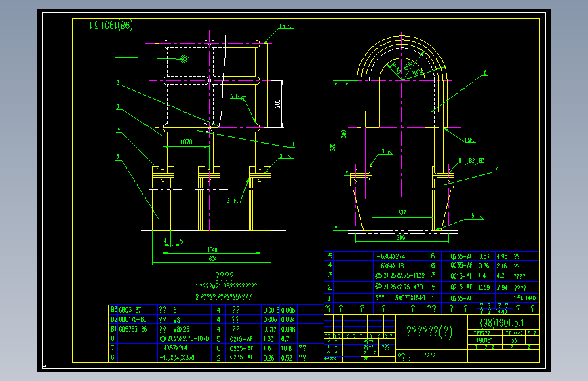Click the 1540 dimension text

coord(212,249)
